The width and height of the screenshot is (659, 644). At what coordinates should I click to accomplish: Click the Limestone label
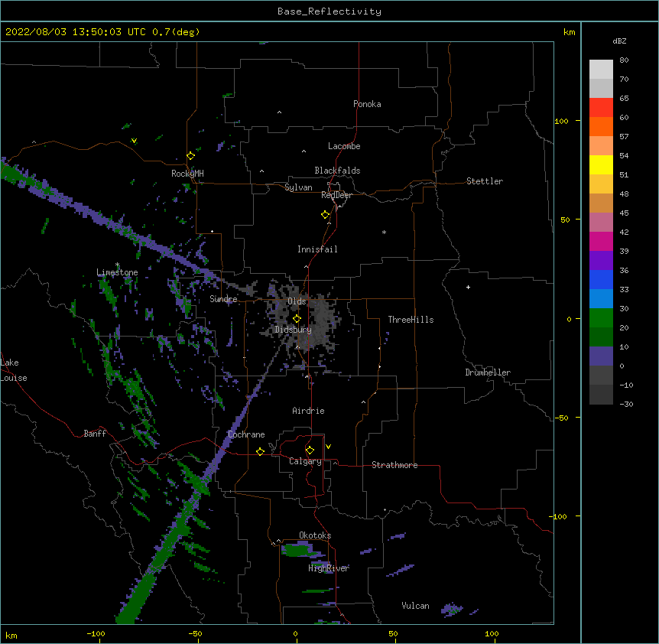117,272
